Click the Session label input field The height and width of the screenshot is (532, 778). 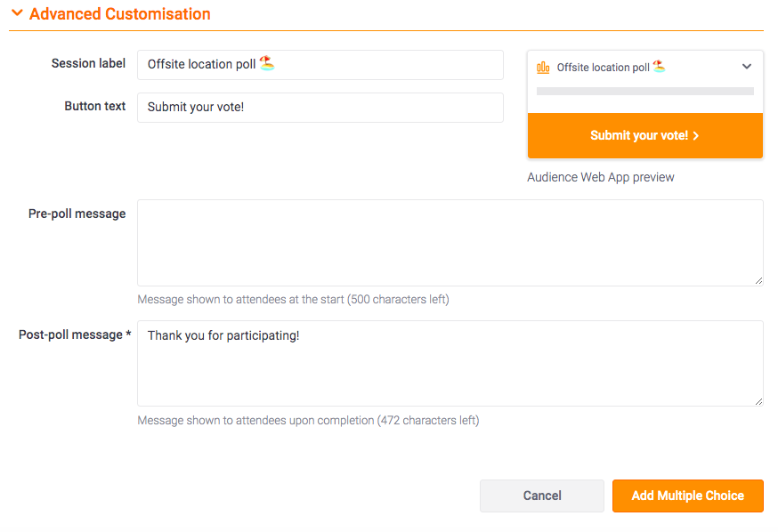click(x=320, y=65)
